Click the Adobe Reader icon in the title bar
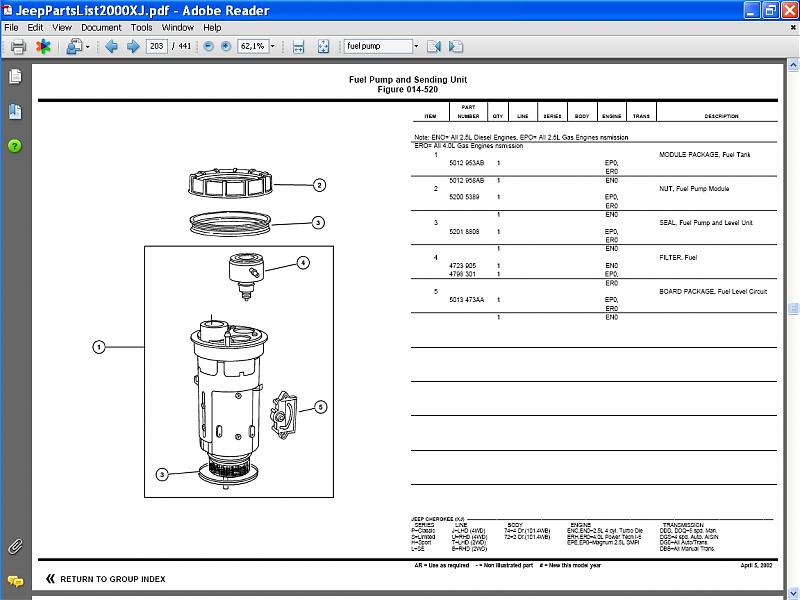800x600 pixels. tap(7, 10)
